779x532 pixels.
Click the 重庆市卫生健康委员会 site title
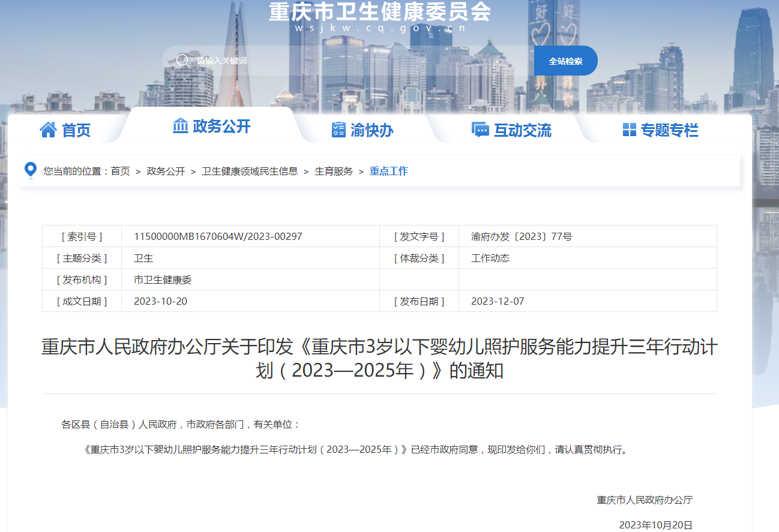click(380, 11)
